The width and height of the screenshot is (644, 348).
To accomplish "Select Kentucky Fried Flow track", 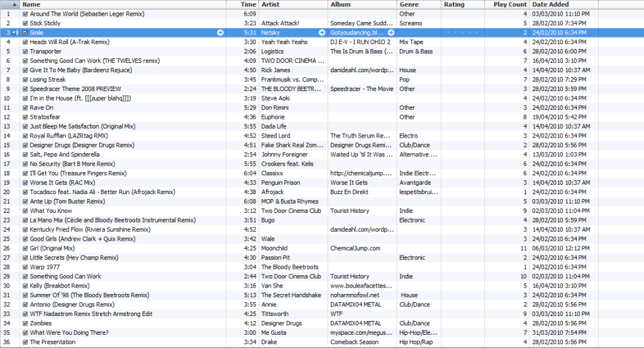I will [90, 230].
